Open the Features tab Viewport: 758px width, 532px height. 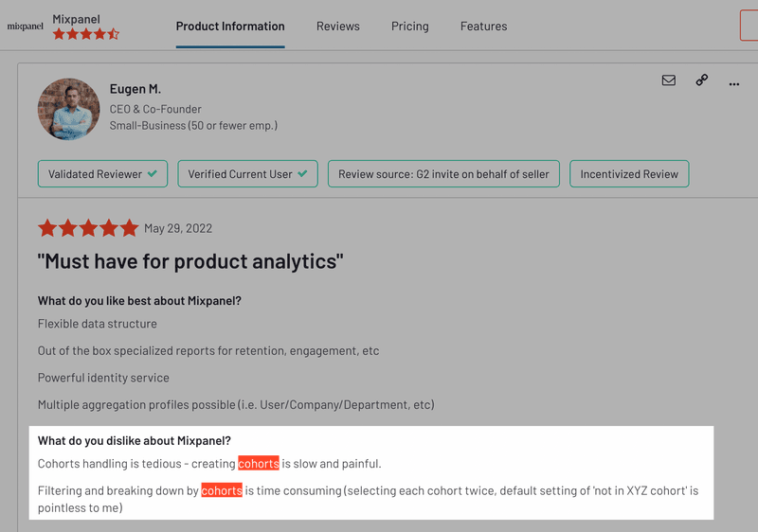pyautogui.click(x=483, y=27)
